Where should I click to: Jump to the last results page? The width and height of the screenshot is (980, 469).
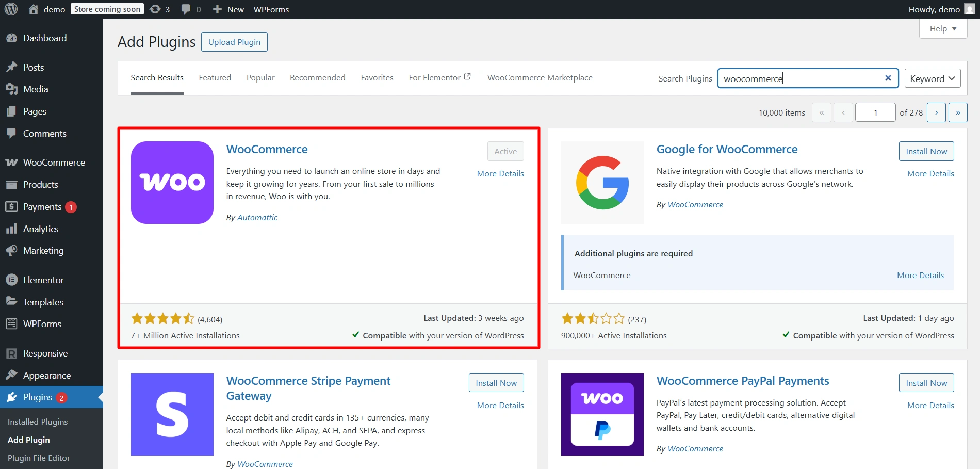[958, 112]
